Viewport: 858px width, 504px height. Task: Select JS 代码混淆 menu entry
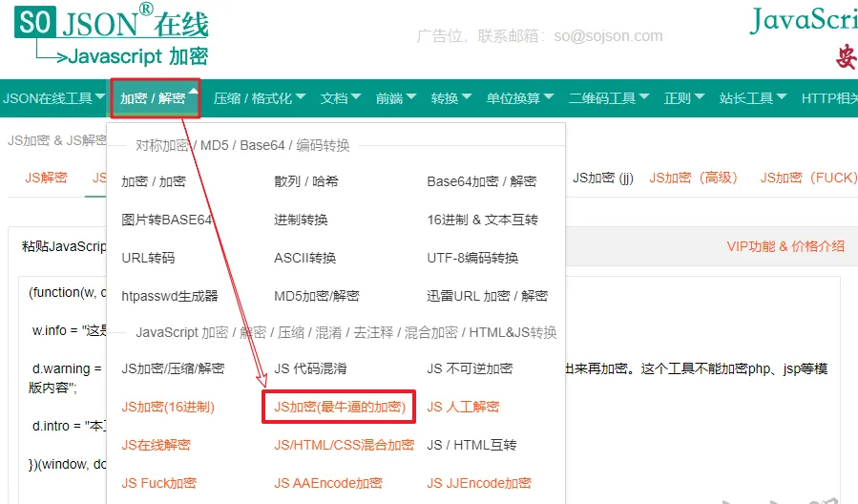pyautogui.click(x=310, y=368)
